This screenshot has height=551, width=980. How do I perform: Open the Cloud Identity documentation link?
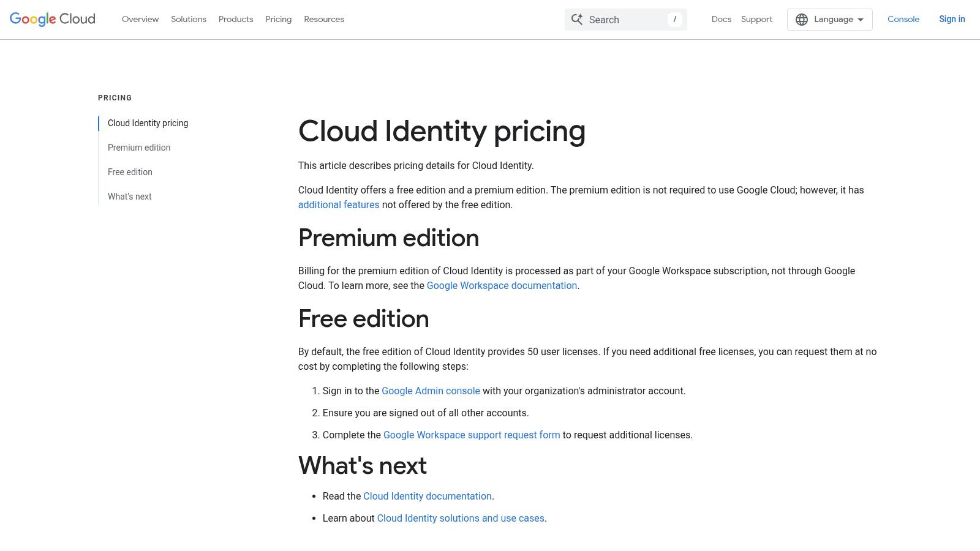pyautogui.click(x=428, y=496)
